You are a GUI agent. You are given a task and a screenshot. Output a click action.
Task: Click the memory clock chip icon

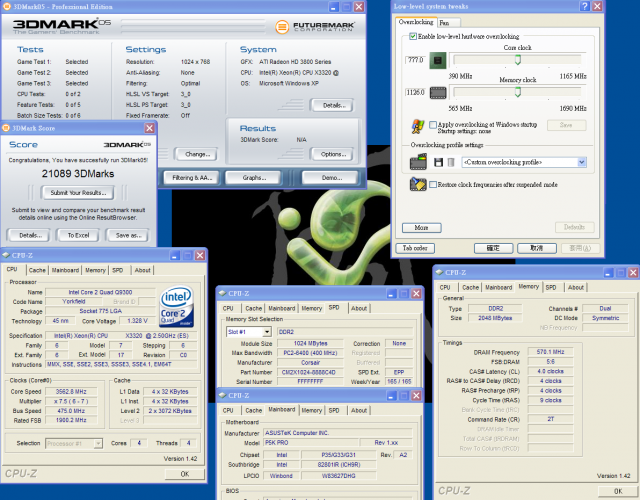pyautogui.click(x=438, y=93)
